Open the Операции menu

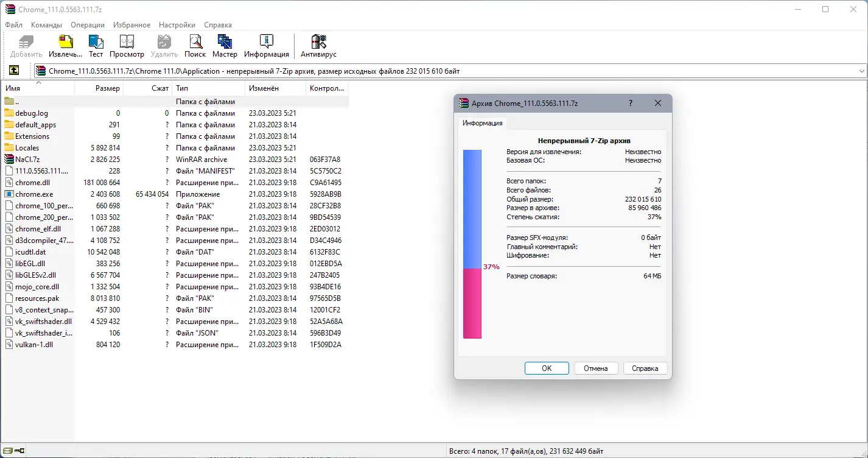coord(88,25)
